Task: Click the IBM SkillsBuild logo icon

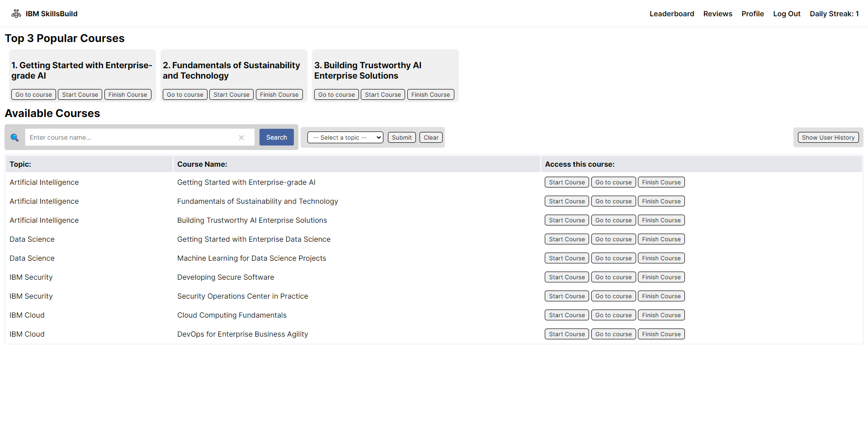Action: [16, 14]
